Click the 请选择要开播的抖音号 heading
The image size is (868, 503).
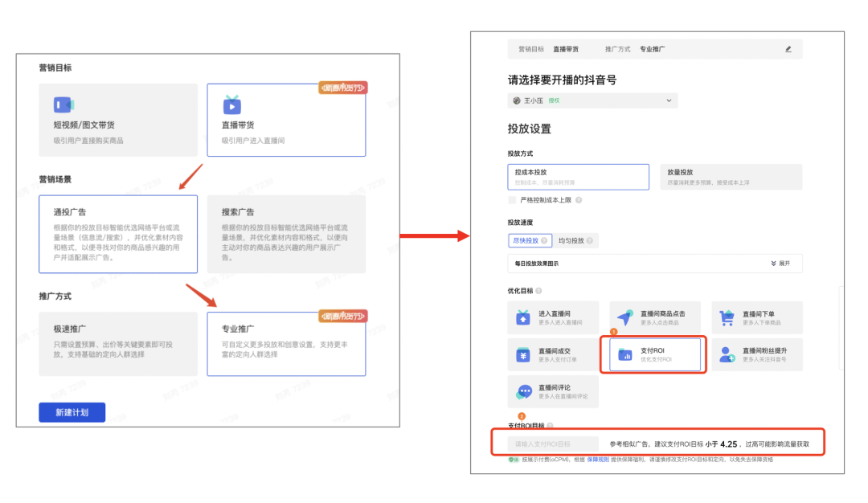pyautogui.click(x=562, y=80)
